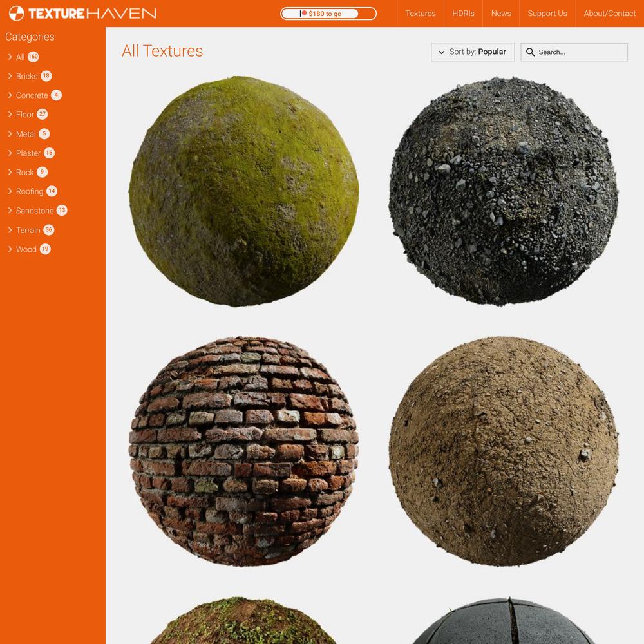Image resolution: width=644 pixels, height=644 pixels.
Task: Expand chevron beside Terrain category
Action: (x=10, y=230)
